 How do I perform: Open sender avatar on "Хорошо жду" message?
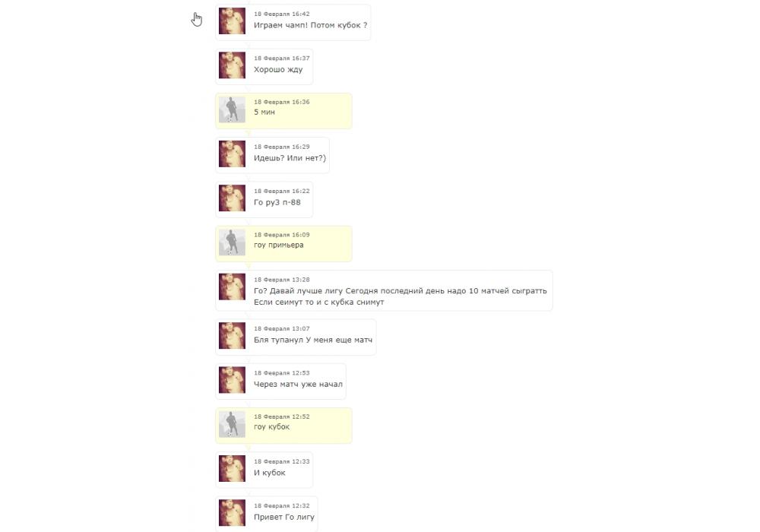point(232,65)
